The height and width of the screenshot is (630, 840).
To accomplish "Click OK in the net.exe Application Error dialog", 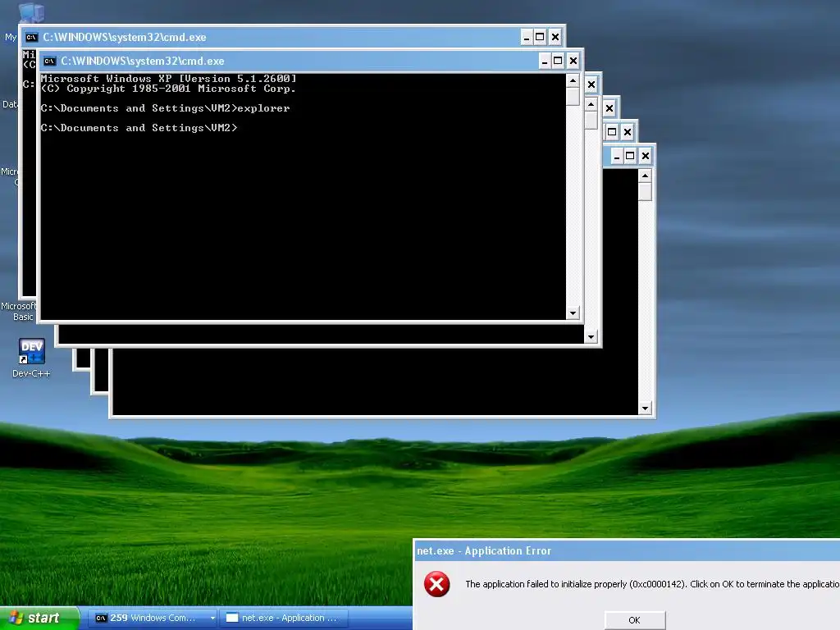I will (634, 620).
